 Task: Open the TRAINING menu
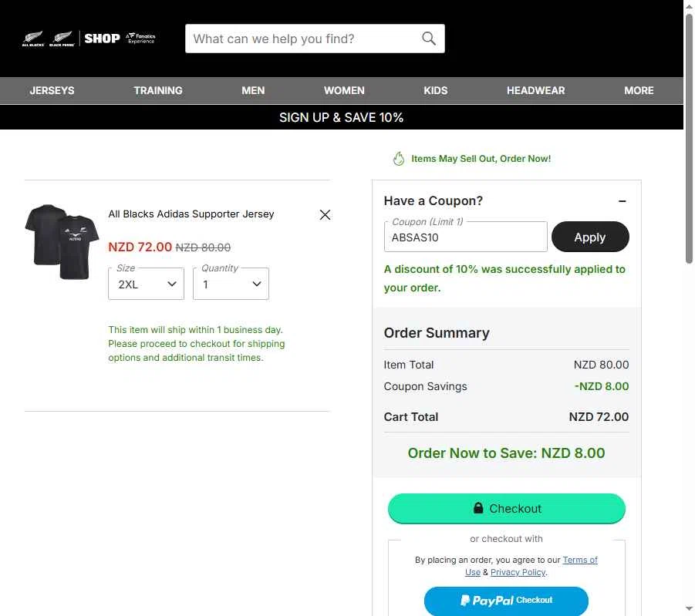pyautogui.click(x=158, y=90)
